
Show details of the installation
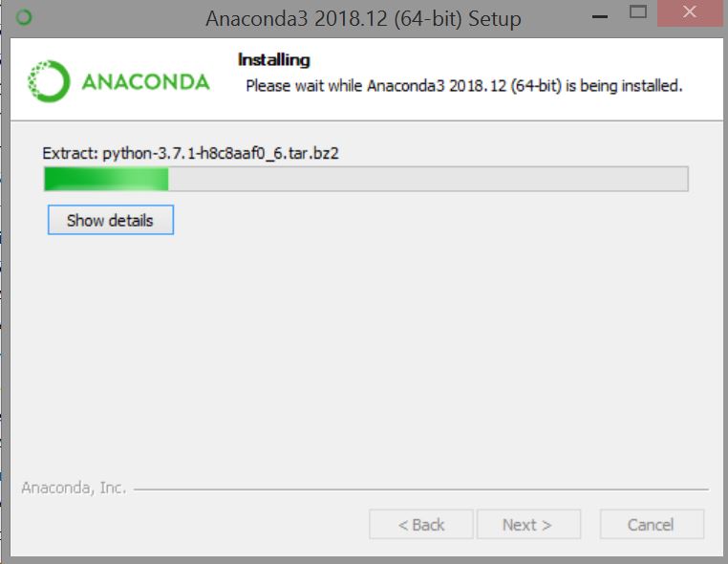111,220
